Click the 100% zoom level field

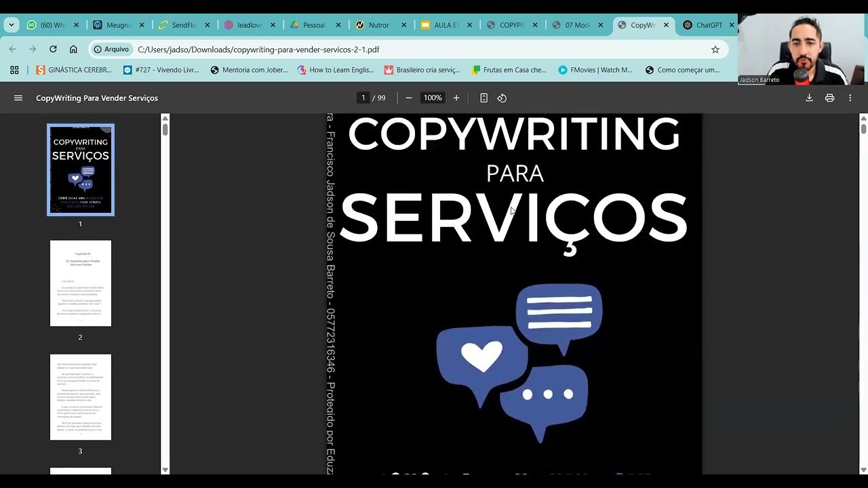pyautogui.click(x=433, y=98)
